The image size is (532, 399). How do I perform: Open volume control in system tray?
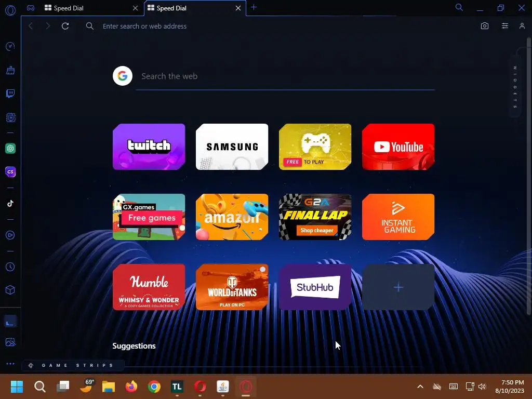coord(482,387)
